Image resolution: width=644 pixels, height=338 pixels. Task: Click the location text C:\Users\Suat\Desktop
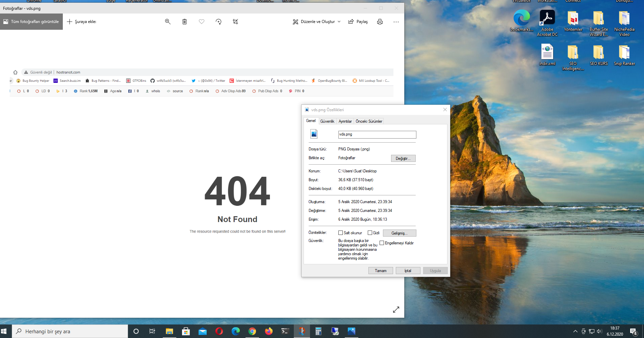pos(357,171)
